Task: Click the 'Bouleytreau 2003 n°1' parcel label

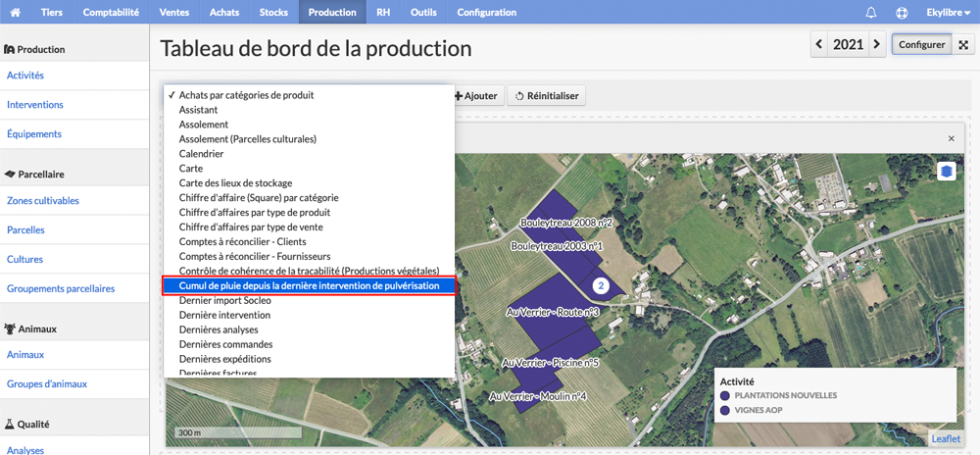Action: [557, 246]
